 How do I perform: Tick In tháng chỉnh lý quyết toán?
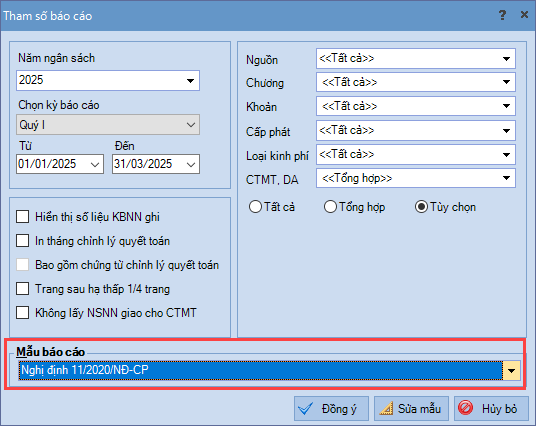[23, 241]
